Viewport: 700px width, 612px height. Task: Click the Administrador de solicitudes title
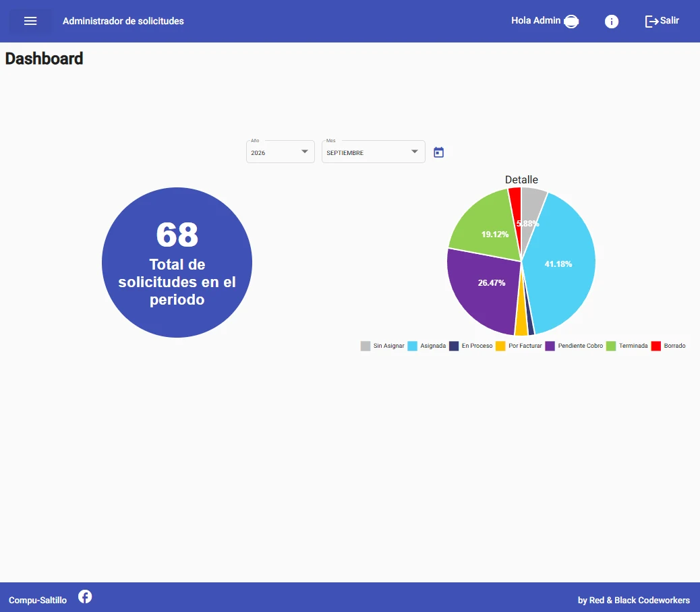pyautogui.click(x=123, y=21)
